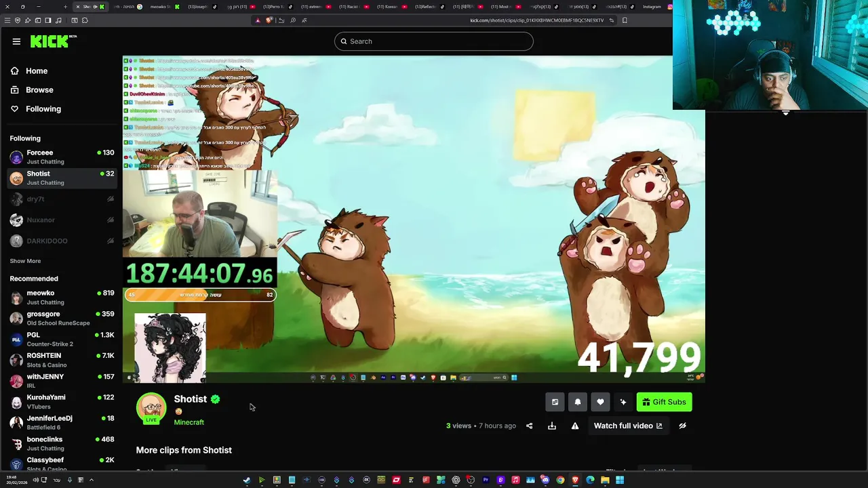Viewport: 868px width, 488px height.
Task: Switch to the meowko browser tab
Action: tap(165, 7)
